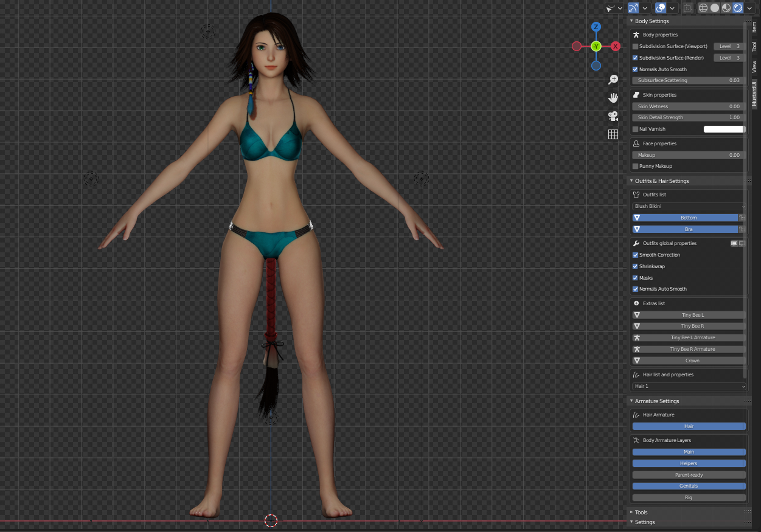Open the overlays options dropdown
Screen dimensions: 761x532
pos(672,8)
